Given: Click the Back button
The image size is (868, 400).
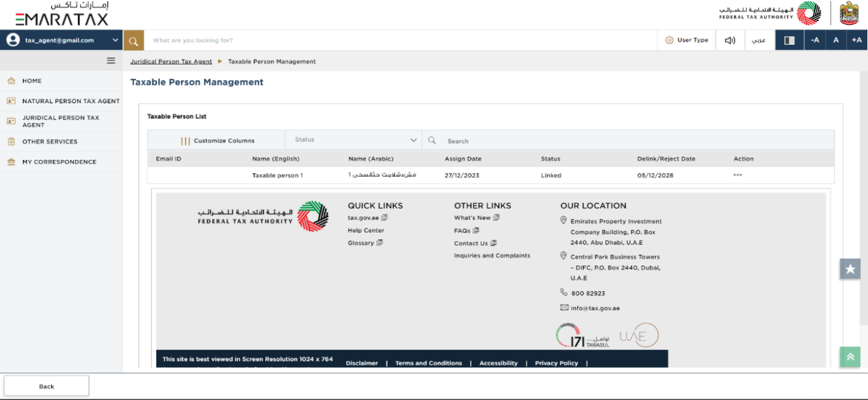Looking at the screenshot, I should coord(47,386).
